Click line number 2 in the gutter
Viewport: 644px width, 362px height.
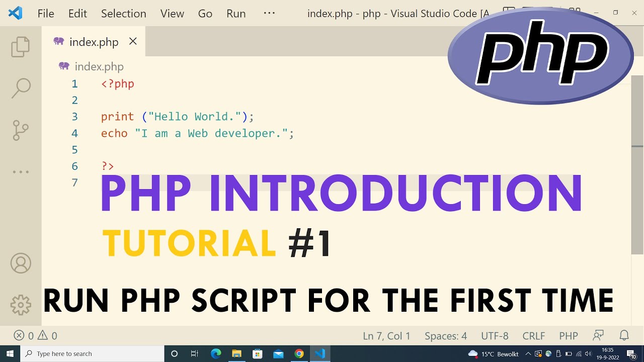pyautogui.click(x=74, y=100)
